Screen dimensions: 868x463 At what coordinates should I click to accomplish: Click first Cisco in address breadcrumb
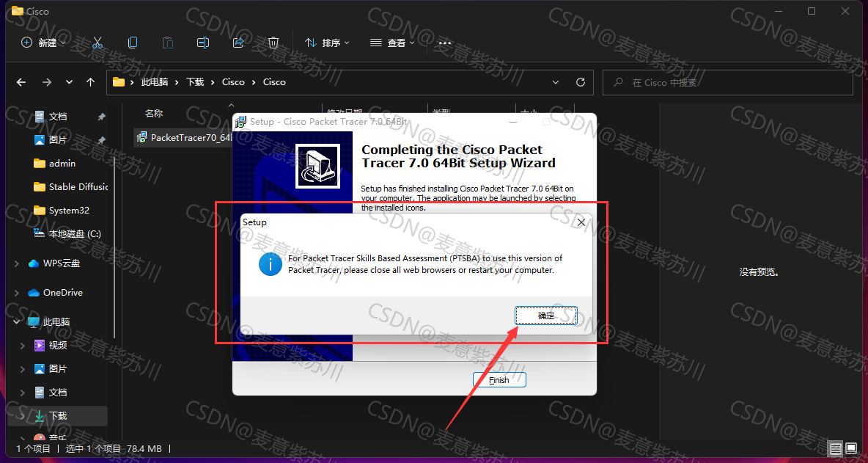[233, 82]
